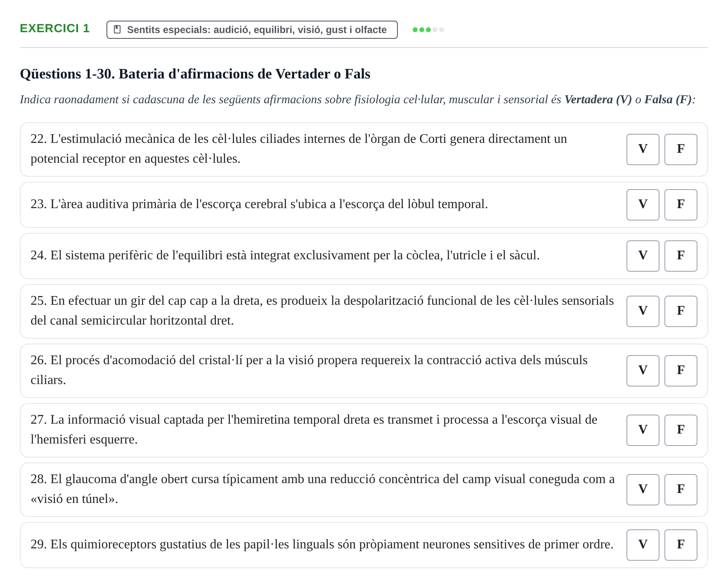
Task: Mark V for question 27 hemiretina temporal
Action: [643, 430]
